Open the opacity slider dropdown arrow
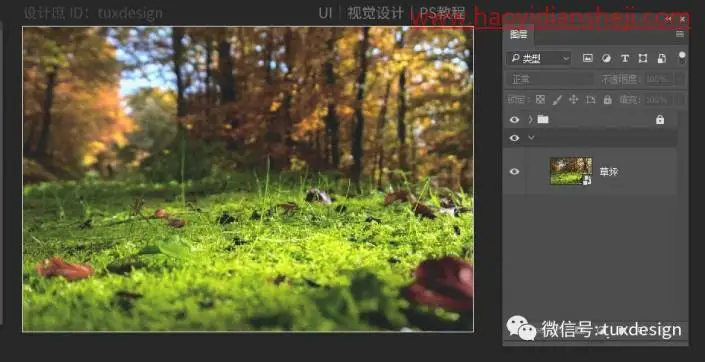 tap(679, 80)
